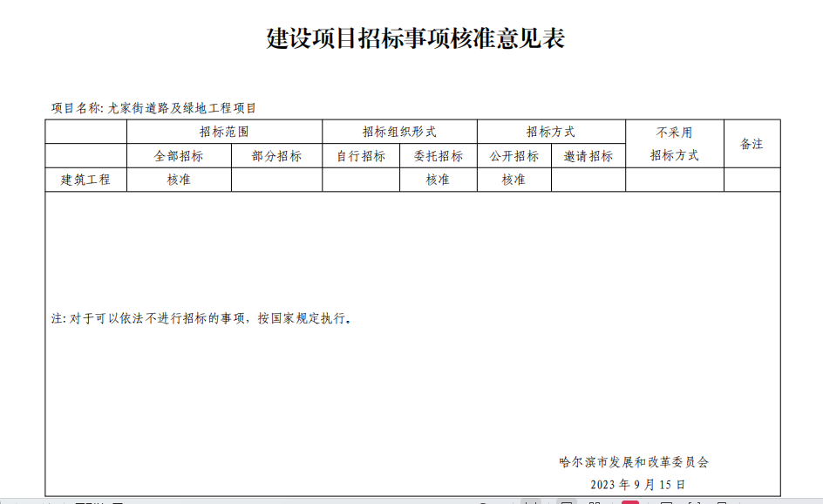This screenshot has width=823, height=504.
Task: Select the 招标组织形式 column header
Action: coord(399,132)
